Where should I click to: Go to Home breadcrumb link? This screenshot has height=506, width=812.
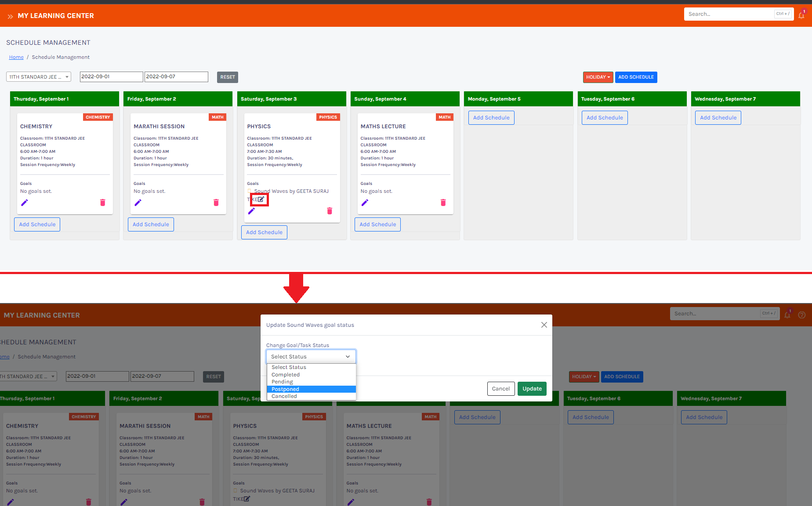(16, 57)
